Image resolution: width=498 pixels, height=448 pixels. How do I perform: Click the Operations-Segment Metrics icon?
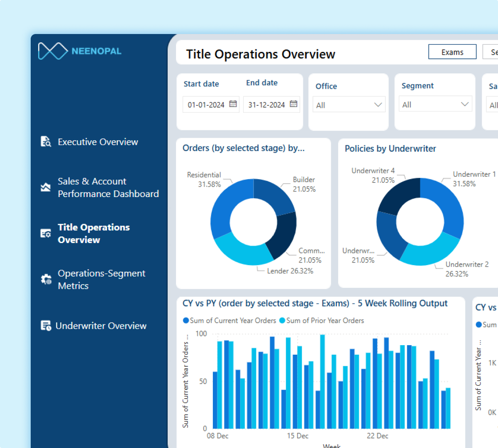point(46,279)
